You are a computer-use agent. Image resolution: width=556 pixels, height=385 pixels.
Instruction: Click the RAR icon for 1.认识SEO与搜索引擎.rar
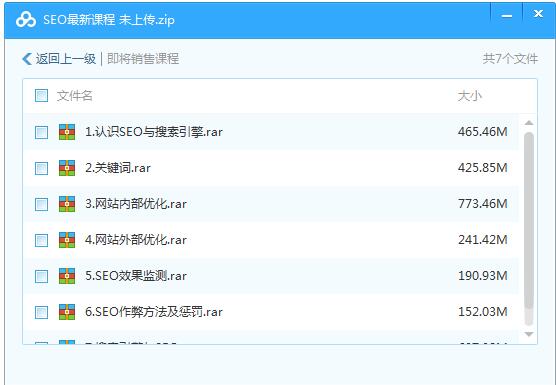point(67,132)
